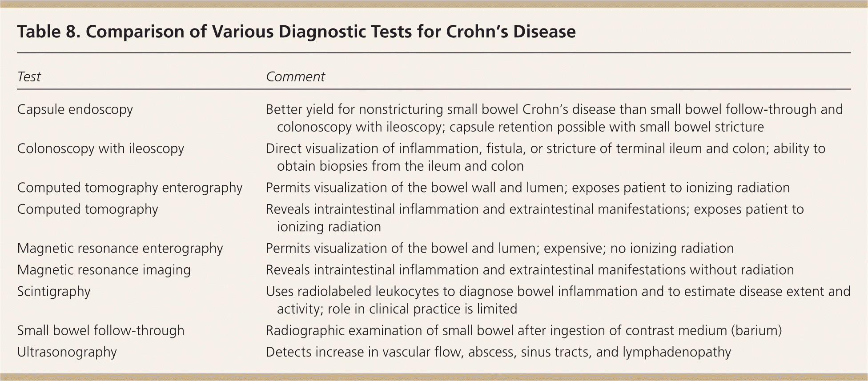Click the Table 8 title heading

tap(296, 32)
